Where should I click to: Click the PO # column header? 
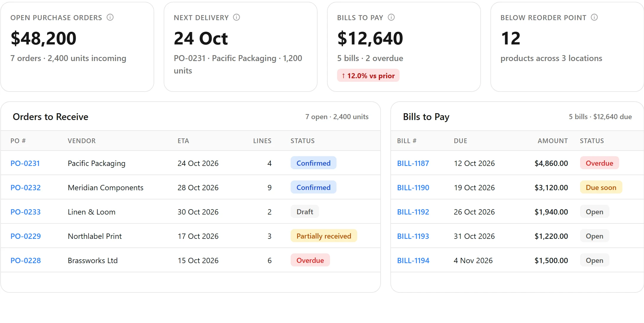pos(18,141)
